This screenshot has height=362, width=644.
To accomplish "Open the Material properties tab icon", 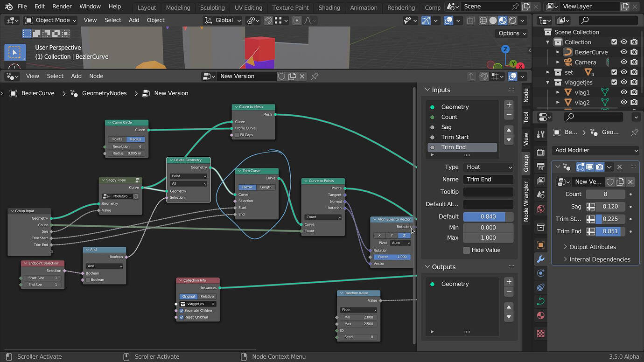I will 541,315.
